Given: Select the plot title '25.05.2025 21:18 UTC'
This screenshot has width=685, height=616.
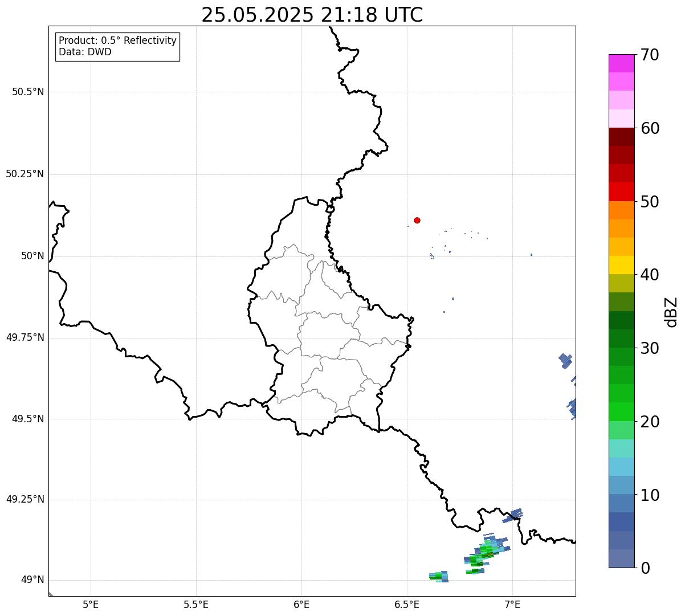Looking at the screenshot, I should click(x=312, y=15).
